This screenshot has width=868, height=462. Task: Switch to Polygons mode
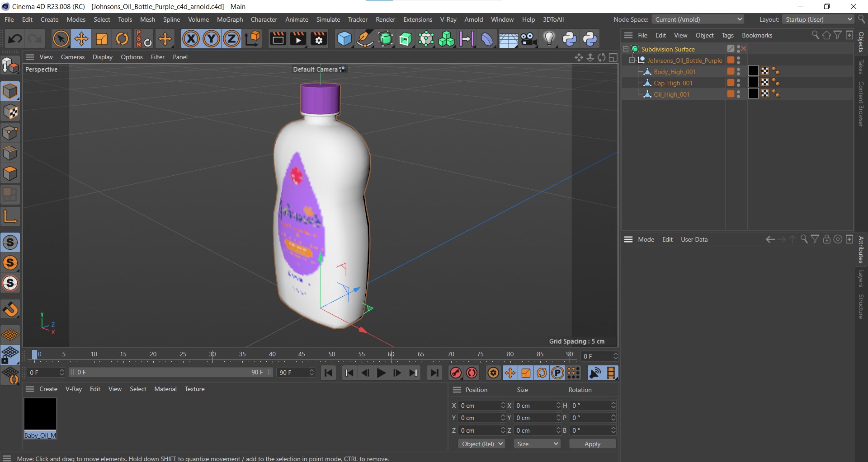10,173
